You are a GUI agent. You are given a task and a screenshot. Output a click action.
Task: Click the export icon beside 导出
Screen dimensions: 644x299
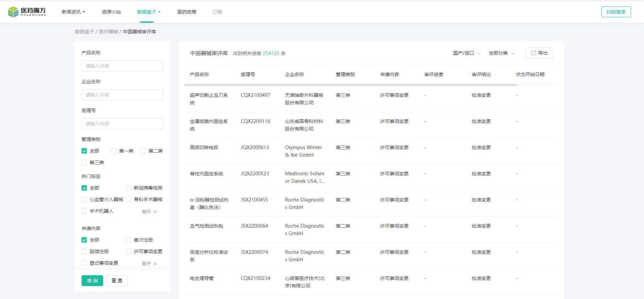click(x=533, y=53)
